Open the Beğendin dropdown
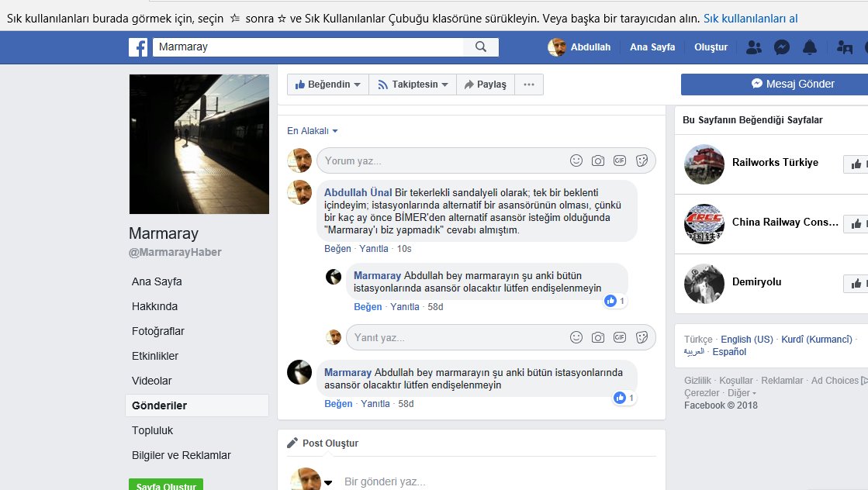Image resolution: width=868 pixels, height=490 pixels. coord(327,85)
